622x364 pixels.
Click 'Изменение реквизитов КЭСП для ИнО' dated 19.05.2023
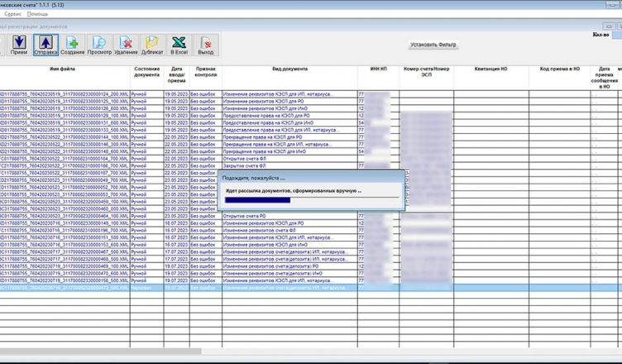[289, 108]
